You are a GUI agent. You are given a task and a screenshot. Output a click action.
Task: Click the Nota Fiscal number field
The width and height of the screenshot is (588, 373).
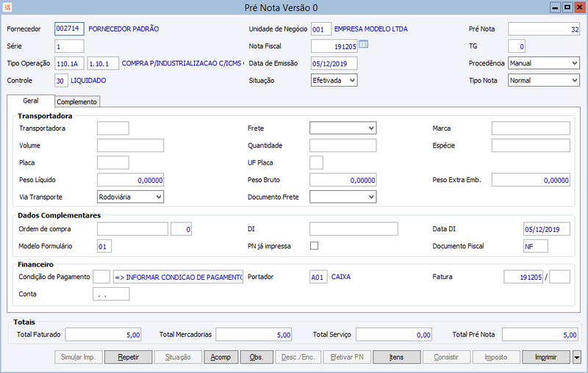click(x=334, y=46)
